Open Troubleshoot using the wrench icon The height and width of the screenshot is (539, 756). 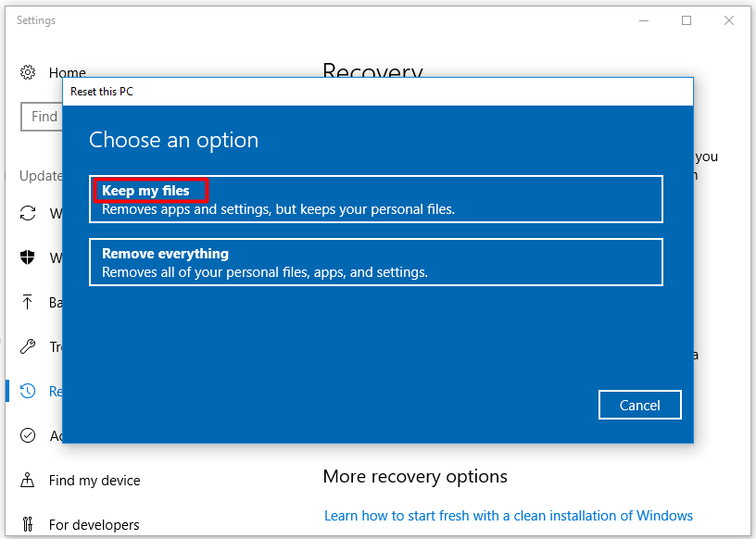click(x=29, y=346)
